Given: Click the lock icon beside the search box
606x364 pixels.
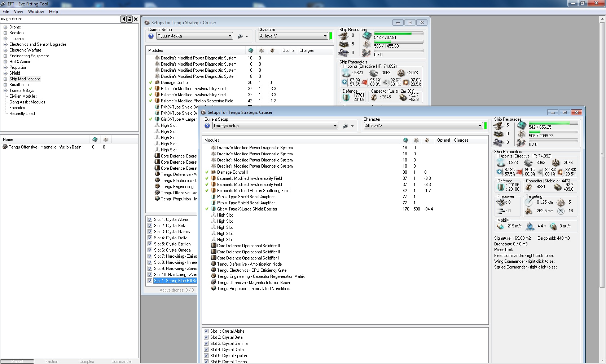Looking at the screenshot, I should pos(130,19).
